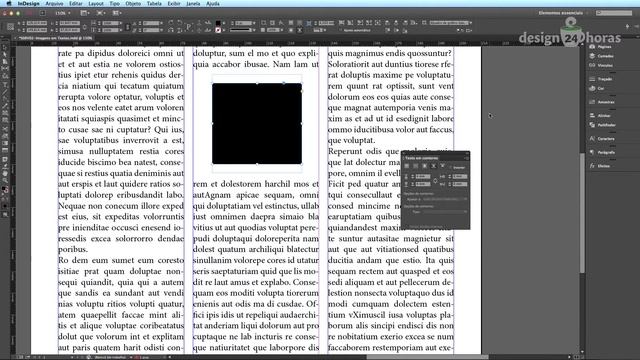Open the zoom level dropdown showing 150%
This screenshot has height=360, width=640.
(62, 13)
